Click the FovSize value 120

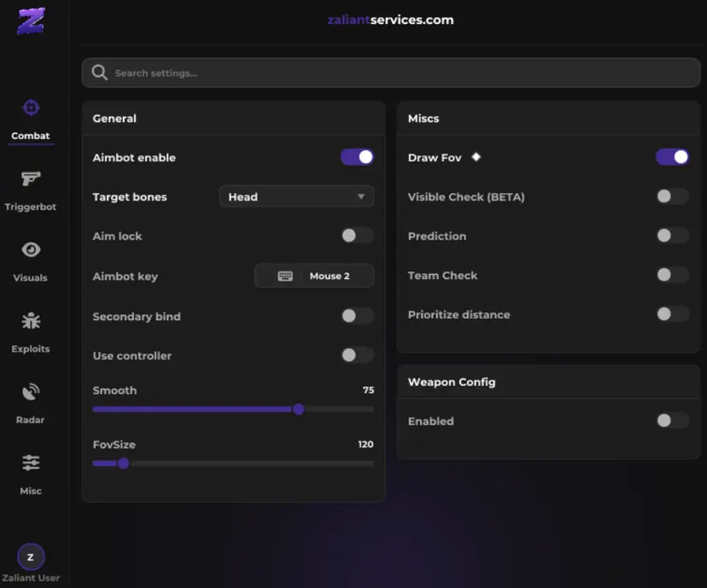pyautogui.click(x=365, y=445)
